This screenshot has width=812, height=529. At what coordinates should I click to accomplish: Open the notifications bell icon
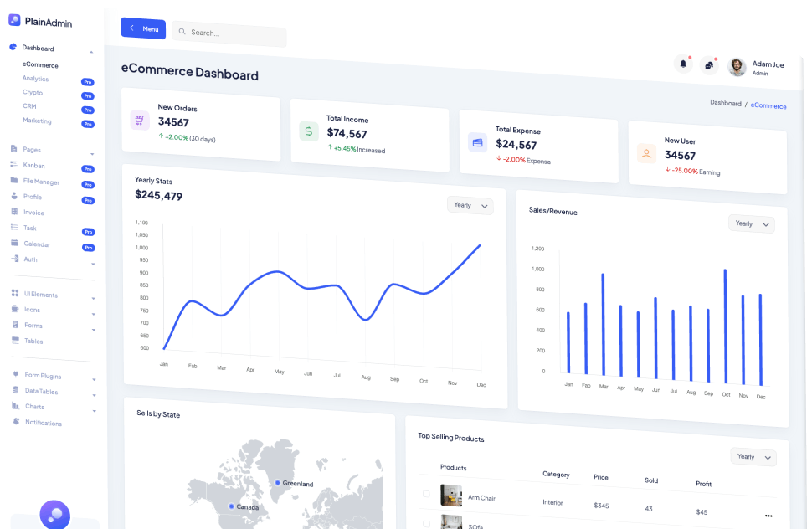click(x=683, y=64)
